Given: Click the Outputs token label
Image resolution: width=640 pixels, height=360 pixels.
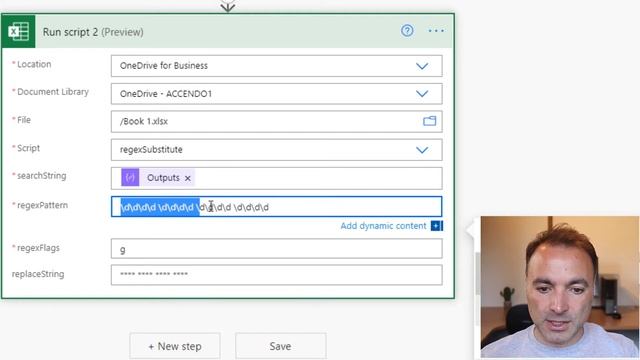Looking at the screenshot, I should 163,178.
